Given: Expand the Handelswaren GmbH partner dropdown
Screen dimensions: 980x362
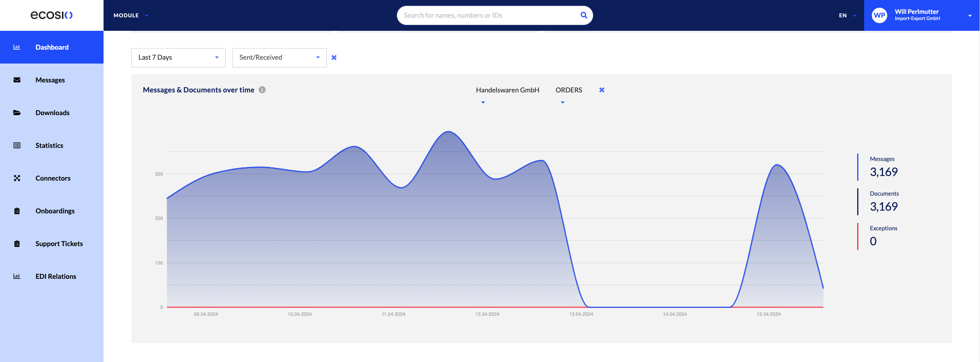Looking at the screenshot, I should pyautogui.click(x=507, y=94).
